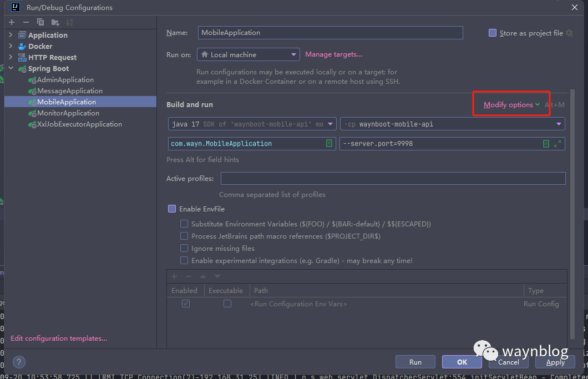Check Enable experimental integrations option
The image size is (588, 379).
(x=184, y=260)
